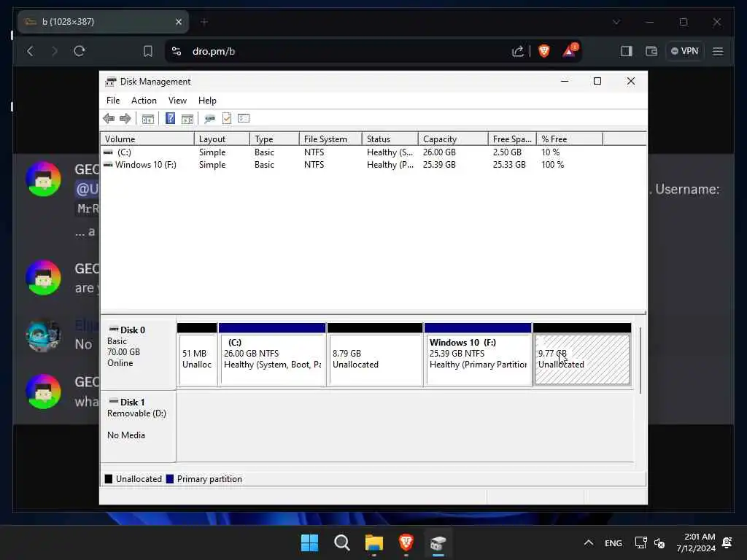Toggle the Brave sidebar panel icon
The image size is (747, 560).
pos(627,51)
